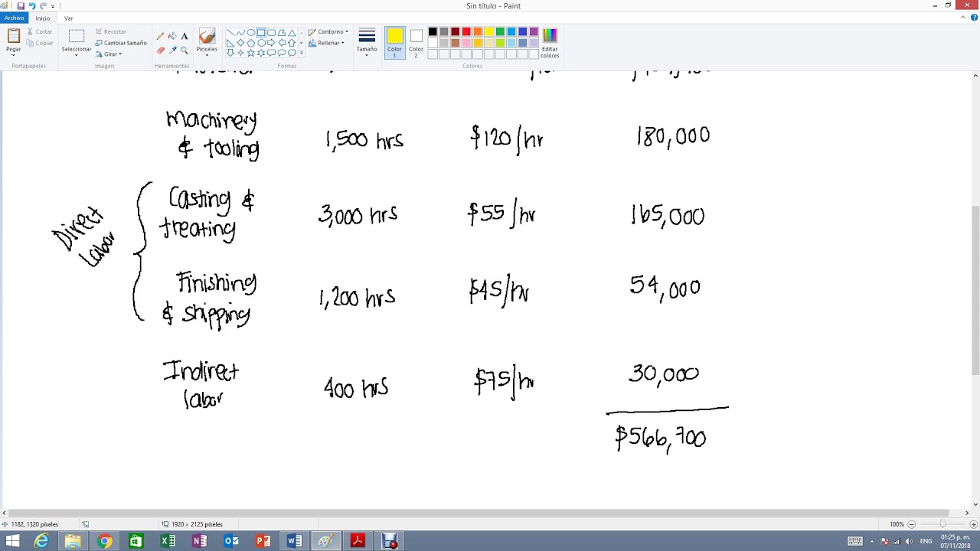Activate Color 2 selector

416,43
